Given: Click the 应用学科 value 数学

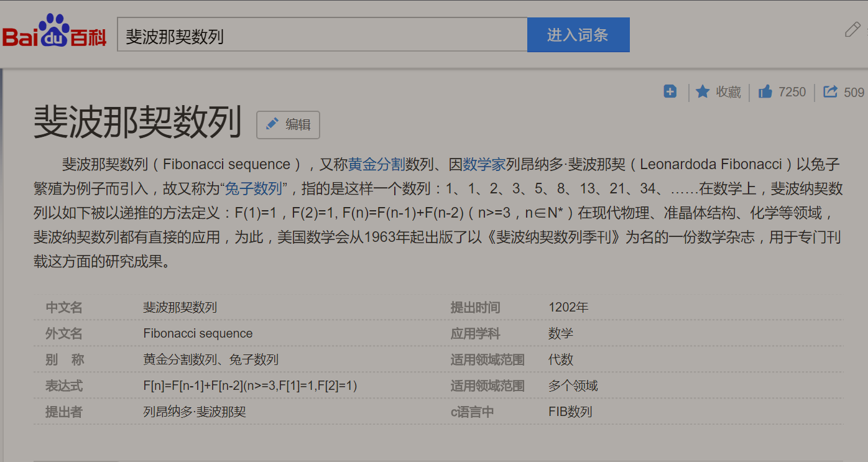Looking at the screenshot, I should click(561, 333).
